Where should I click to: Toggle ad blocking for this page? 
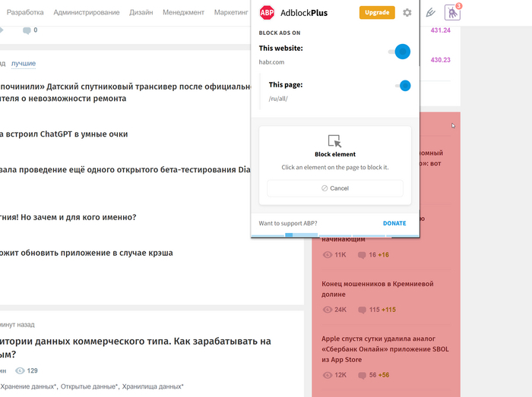click(x=403, y=86)
